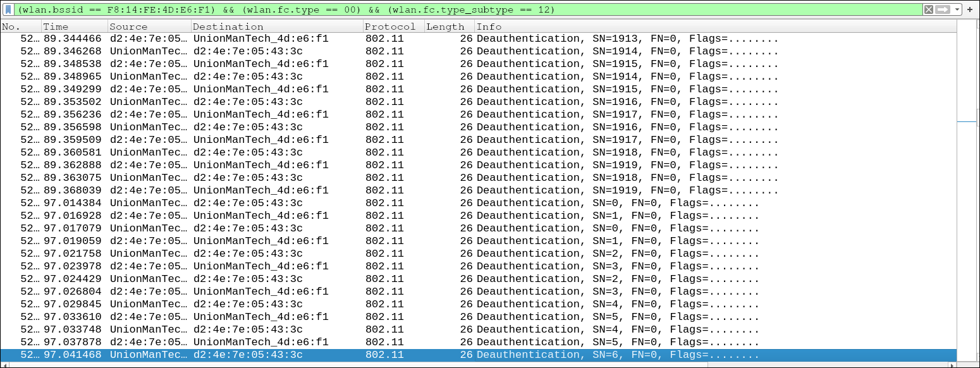Sort packets by the Source column header

150,27
